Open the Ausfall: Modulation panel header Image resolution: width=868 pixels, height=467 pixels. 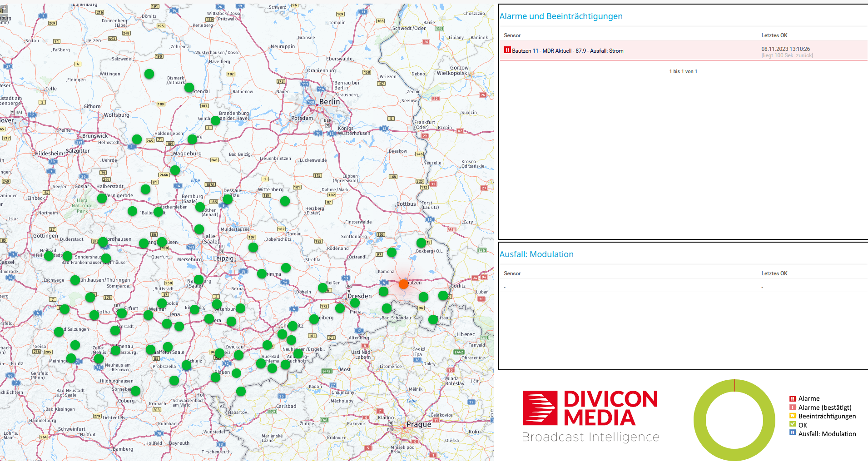tap(536, 254)
